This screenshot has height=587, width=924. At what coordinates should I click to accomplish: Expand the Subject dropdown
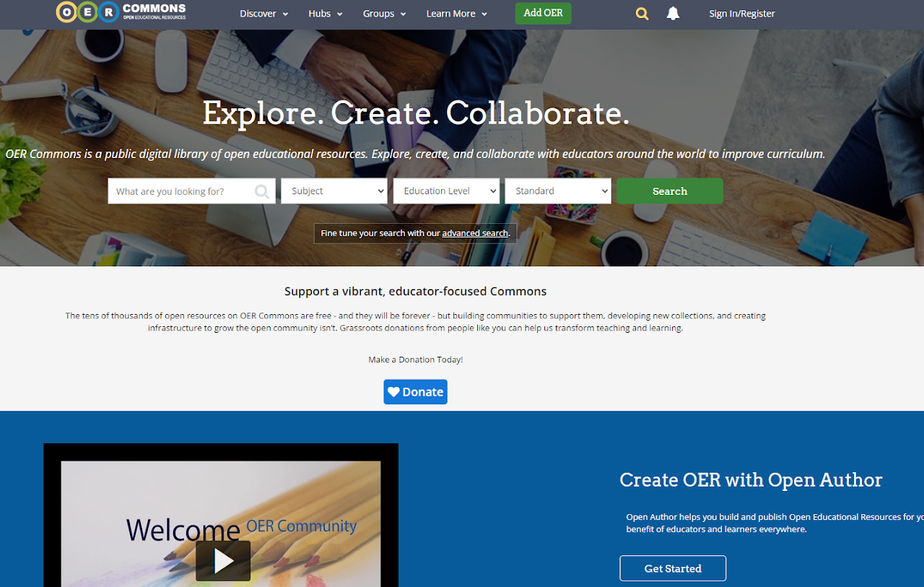tap(334, 191)
